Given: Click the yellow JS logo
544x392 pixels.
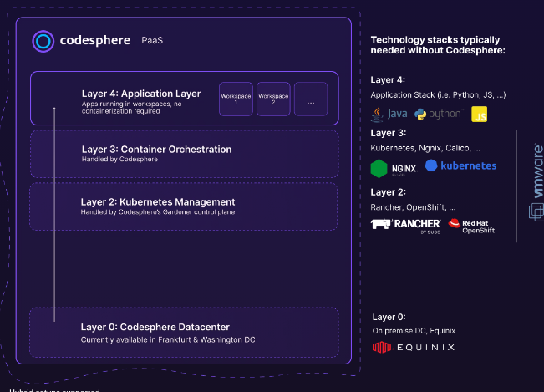Looking at the screenshot, I should click(479, 115).
